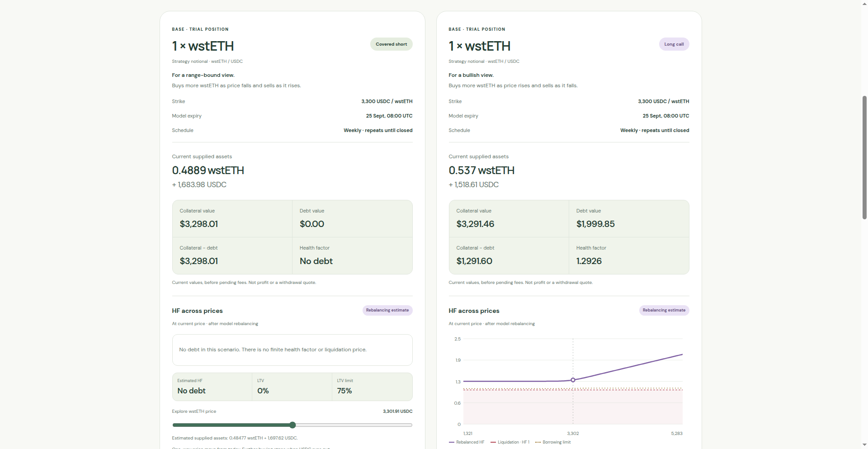868x449 pixels.
Task: Click the page's vertical scrollbar thumb
Action: pos(864,157)
